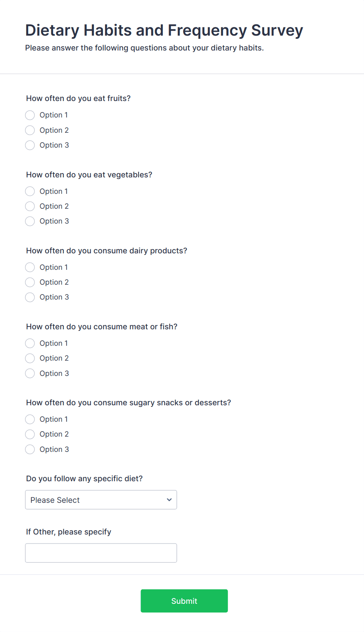364x632 pixels.
Task: Pick Option 3 for meat or fish
Action: coord(30,373)
